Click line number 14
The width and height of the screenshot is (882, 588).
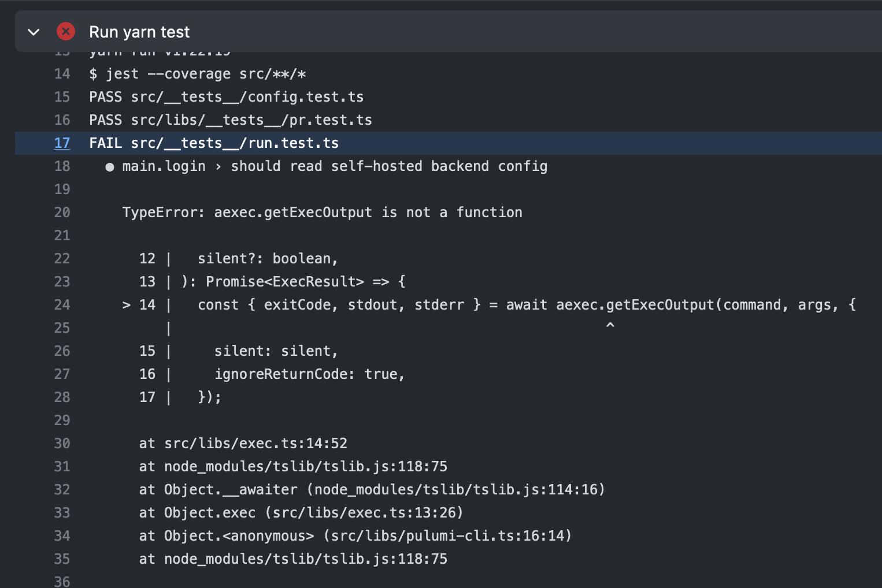pyautogui.click(x=62, y=74)
